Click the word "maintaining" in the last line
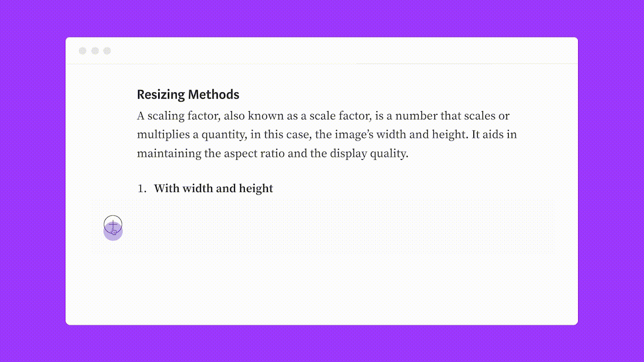Viewport: 644px width, 362px height. tap(169, 153)
